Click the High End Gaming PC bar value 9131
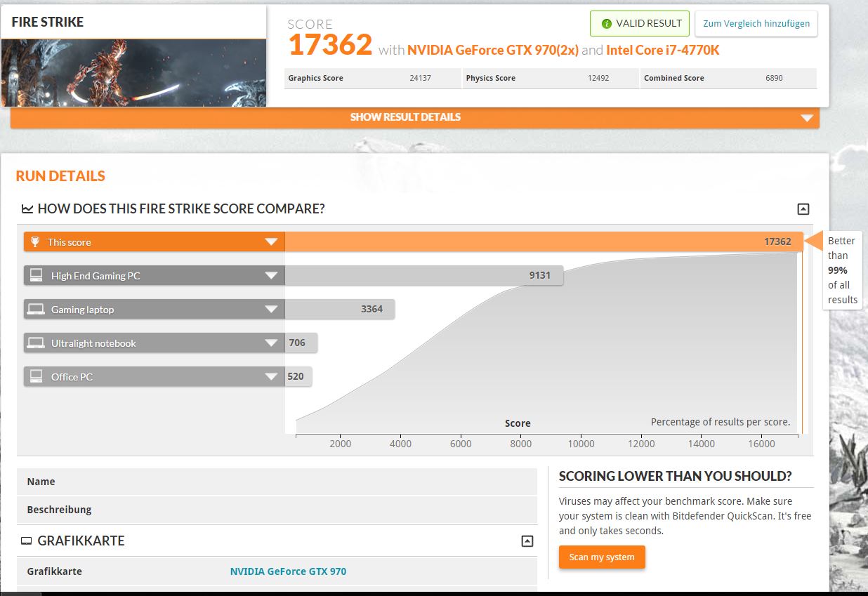The height and width of the screenshot is (596, 868). click(540, 276)
